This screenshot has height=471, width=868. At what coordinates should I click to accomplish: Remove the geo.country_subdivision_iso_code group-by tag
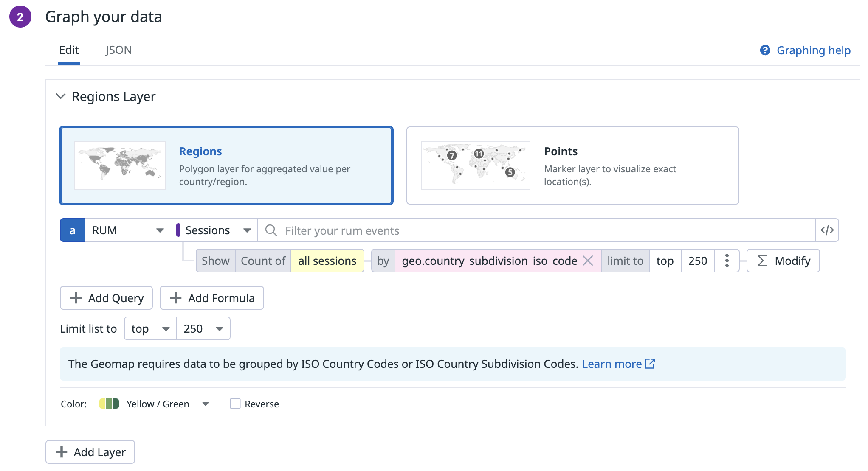[x=588, y=261]
